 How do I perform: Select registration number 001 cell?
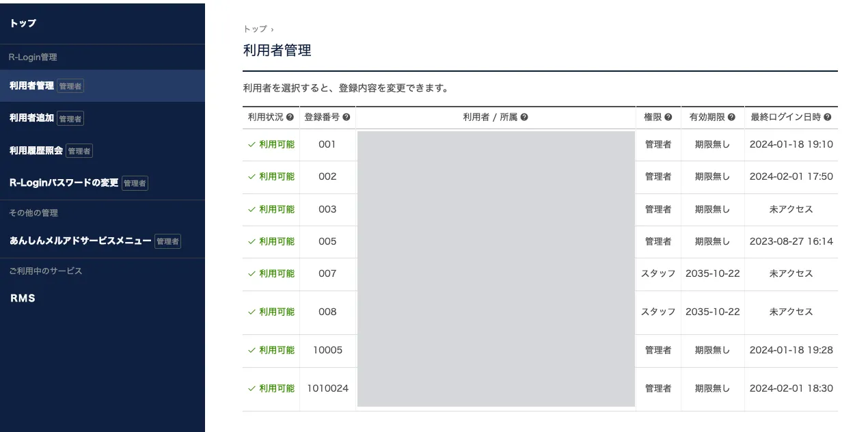[x=327, y=144]
